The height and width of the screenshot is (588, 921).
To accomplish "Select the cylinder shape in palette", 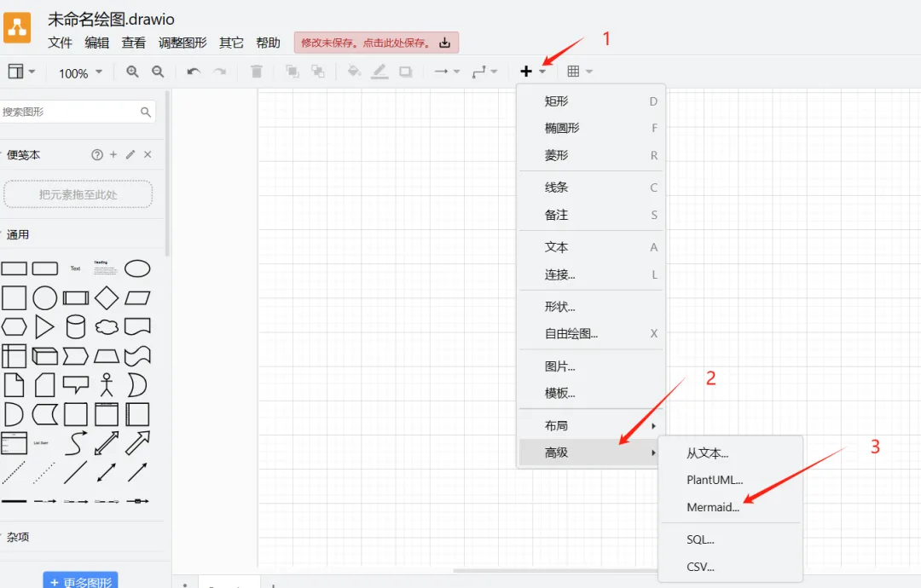I will coord(76,327).
